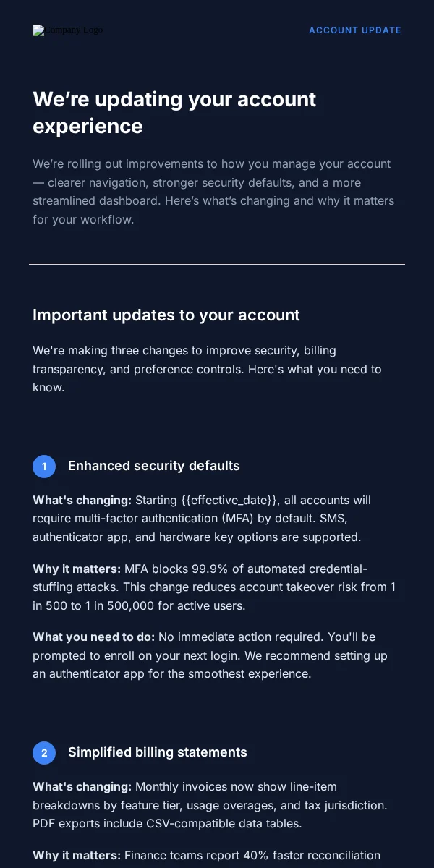This screenshot has height=868, width=434.
Task: Click the Enhanced security defaults heading
Action: [154, 466]
